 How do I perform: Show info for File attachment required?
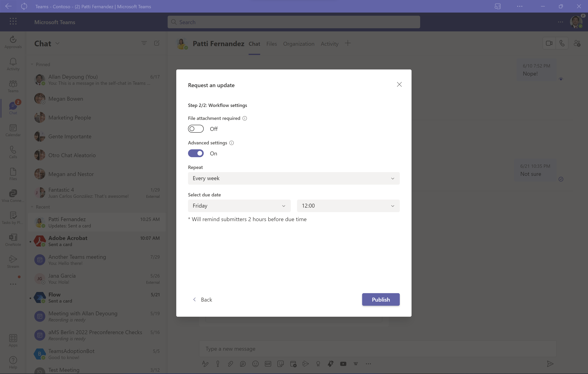pyautogui.click(x=245, y=118)
